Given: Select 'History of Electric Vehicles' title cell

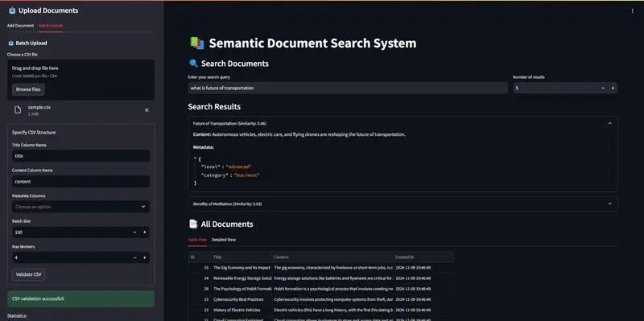Looking at the screenshot, I should pyautogui.click(x=242, y=311).
